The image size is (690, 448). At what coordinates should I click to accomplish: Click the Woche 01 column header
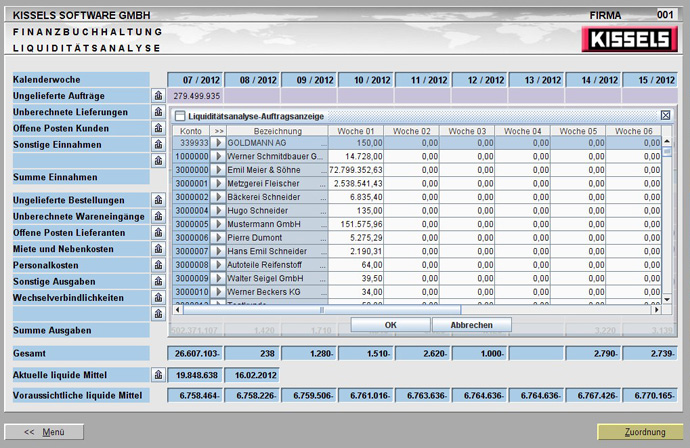(x=356, y=131)
